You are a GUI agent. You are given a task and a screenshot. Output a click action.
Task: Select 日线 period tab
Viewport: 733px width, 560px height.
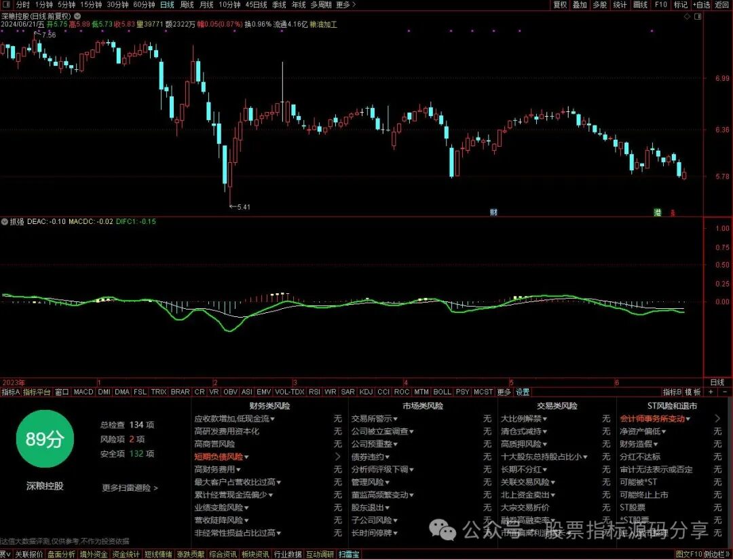167,5
